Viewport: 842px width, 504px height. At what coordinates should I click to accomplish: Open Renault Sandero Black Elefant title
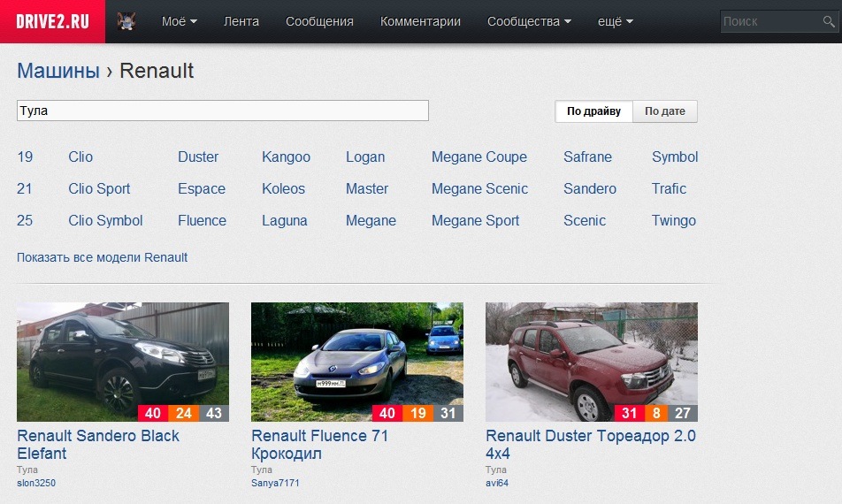point(97,445)
